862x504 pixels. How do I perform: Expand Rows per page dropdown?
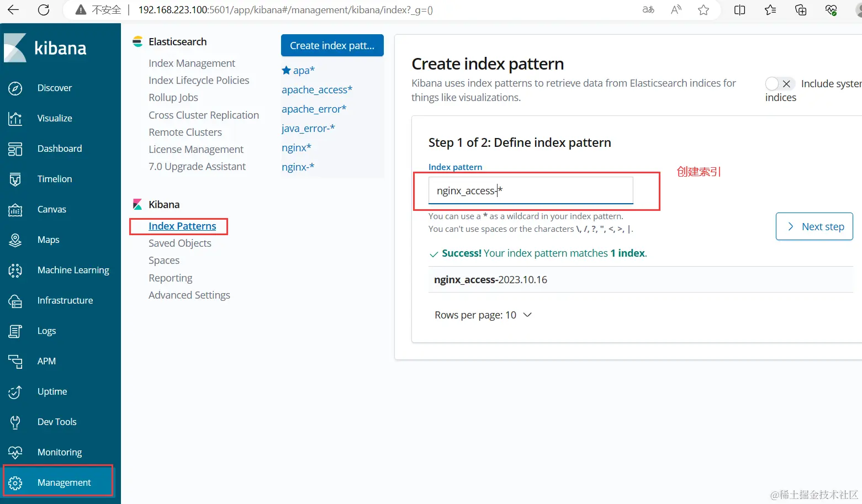click(483, 315)
